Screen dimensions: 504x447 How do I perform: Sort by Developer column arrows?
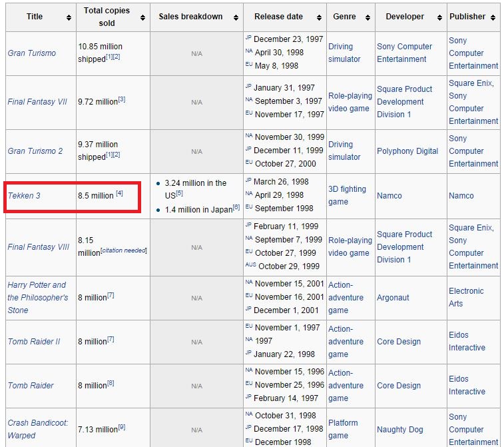(439, 18)
